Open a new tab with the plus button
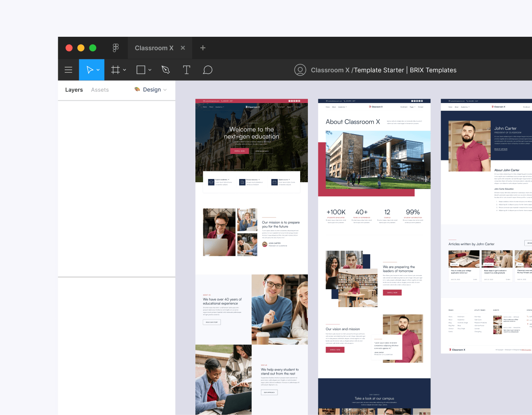The height and width of the screenshot is (415, 532). click(202, 48)
